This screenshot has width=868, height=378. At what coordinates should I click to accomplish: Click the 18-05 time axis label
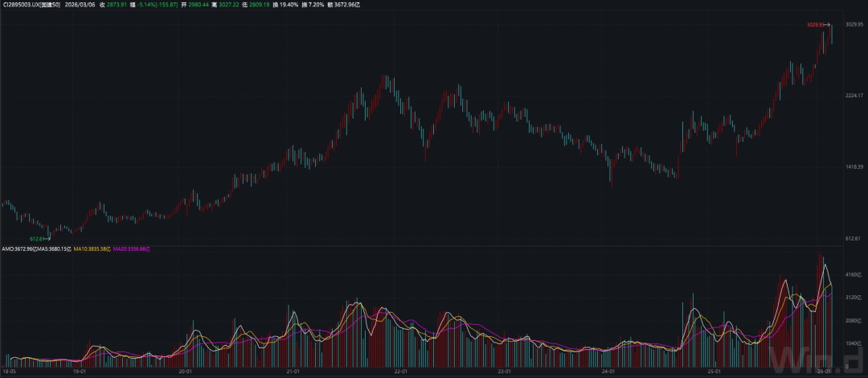(9, 372)
